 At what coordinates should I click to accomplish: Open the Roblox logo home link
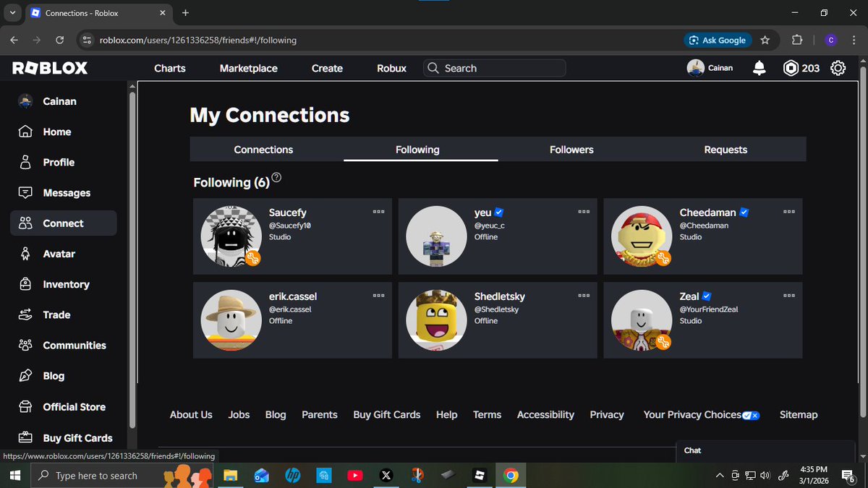pos(50,68)
